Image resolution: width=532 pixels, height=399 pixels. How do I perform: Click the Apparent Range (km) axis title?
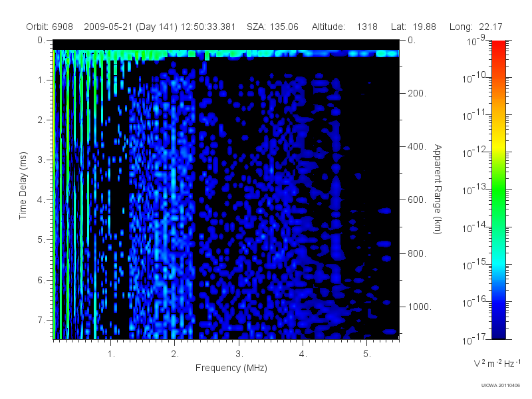pyautogui.click(x=438, y=189)
